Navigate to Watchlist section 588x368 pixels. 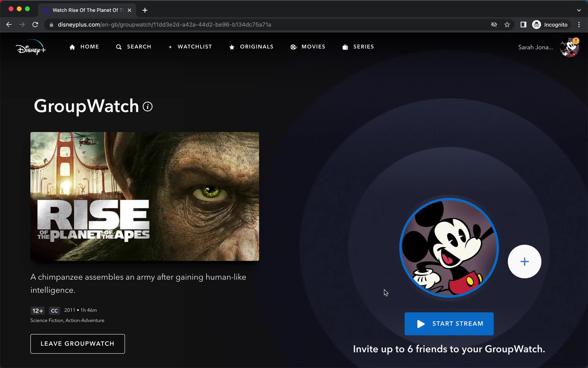[190, 47]
